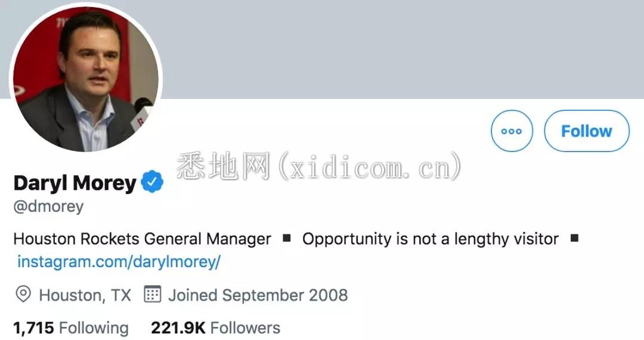Click the 221.9K follower count number

[178, 327]
